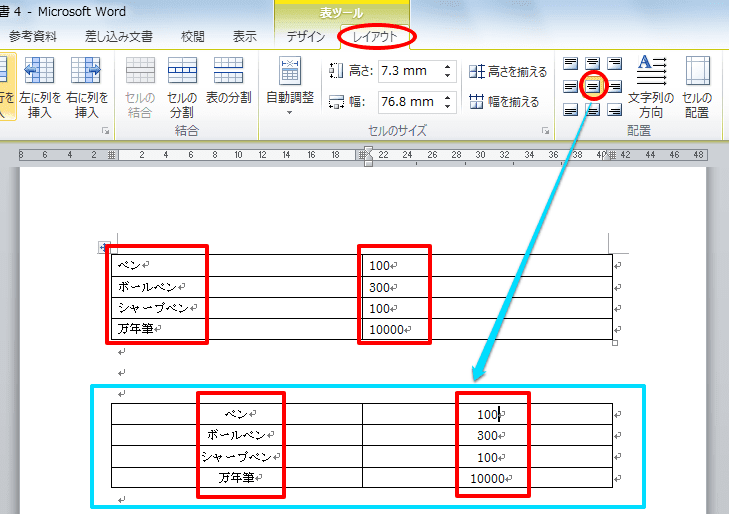The image size is (729, 514).
Task: Select align center icon
Action: click(592, 86)
